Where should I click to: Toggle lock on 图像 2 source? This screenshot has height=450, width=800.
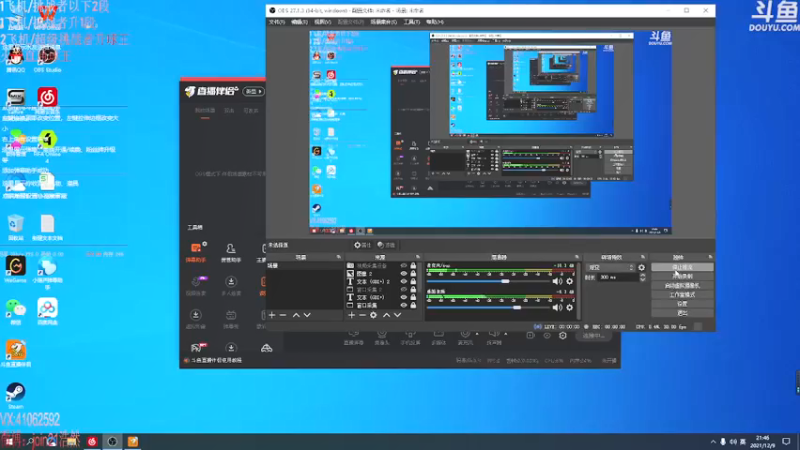click(x=413, y=273)
